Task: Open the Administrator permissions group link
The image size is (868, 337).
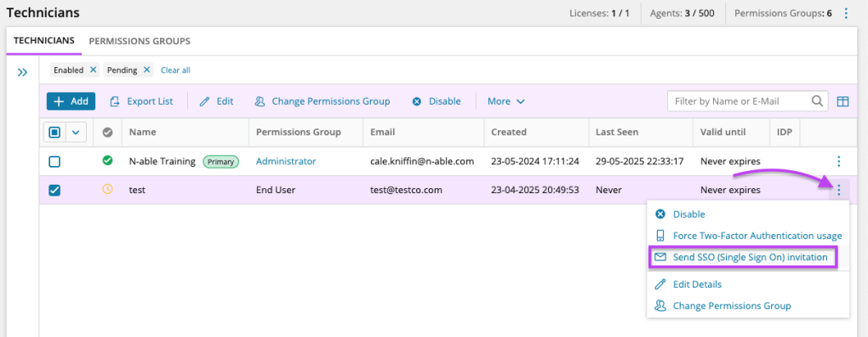Action: pyautogui.click(x=286, y=162)
